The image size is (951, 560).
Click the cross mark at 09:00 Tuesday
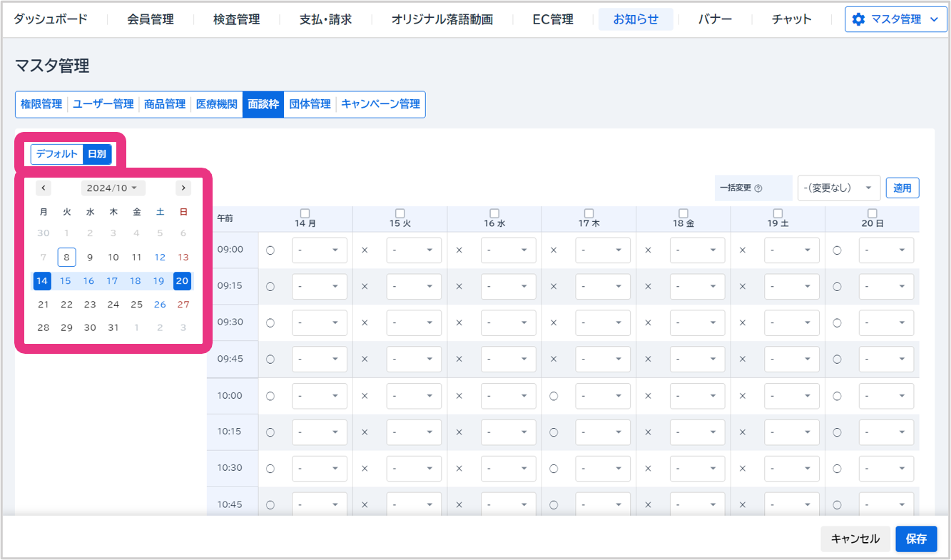pos(365,250)
